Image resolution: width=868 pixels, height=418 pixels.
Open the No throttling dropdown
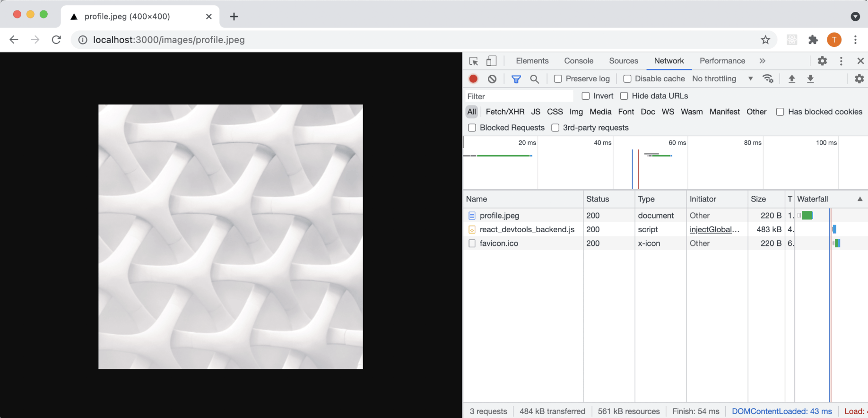(x=722, y=79)
